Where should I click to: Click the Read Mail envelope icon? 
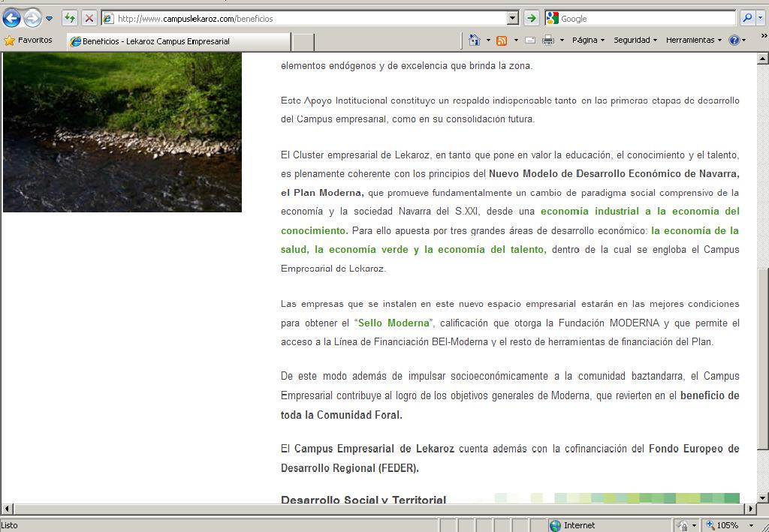(x=530, y=41)
